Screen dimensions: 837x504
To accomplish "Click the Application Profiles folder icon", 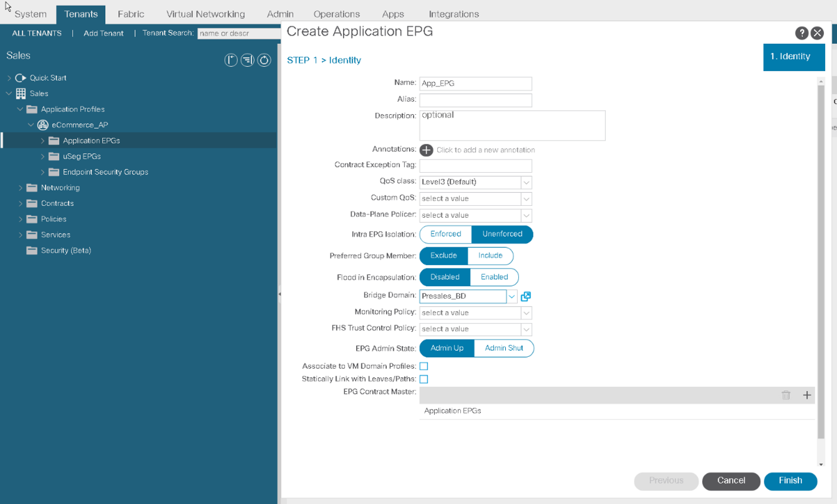I will pos(32,109).
